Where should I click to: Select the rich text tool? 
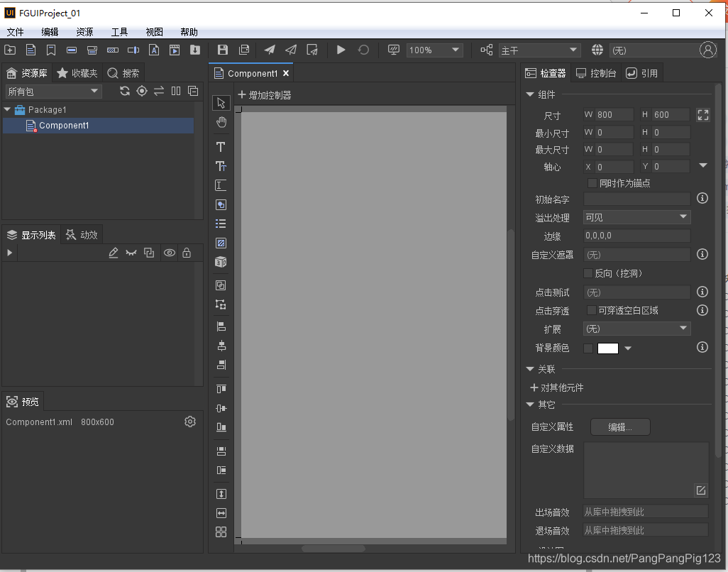[x=221, y=166]
